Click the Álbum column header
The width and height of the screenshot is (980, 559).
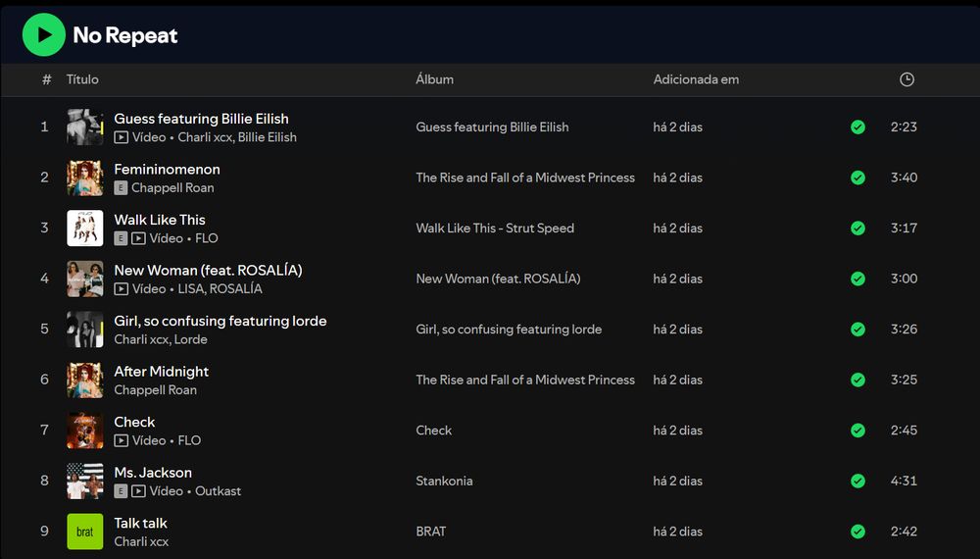click(x=434, y=79)
